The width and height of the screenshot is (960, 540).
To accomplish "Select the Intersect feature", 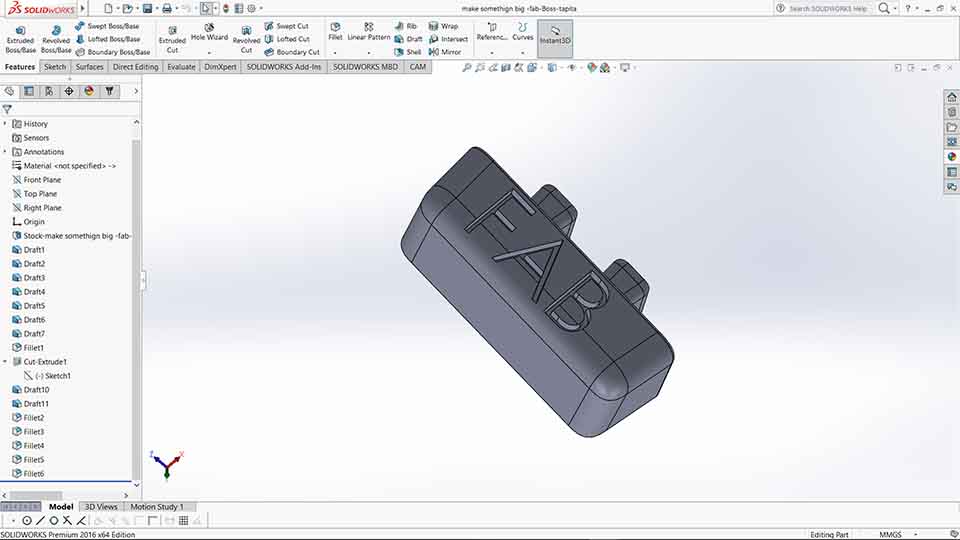I will [x=448, y=39].
